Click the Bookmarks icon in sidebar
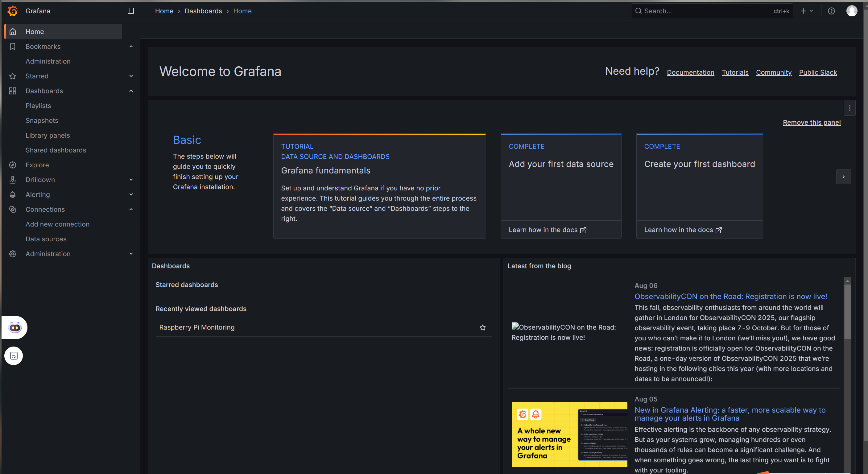This screenshot has width=868, height=474. point(13,46)
